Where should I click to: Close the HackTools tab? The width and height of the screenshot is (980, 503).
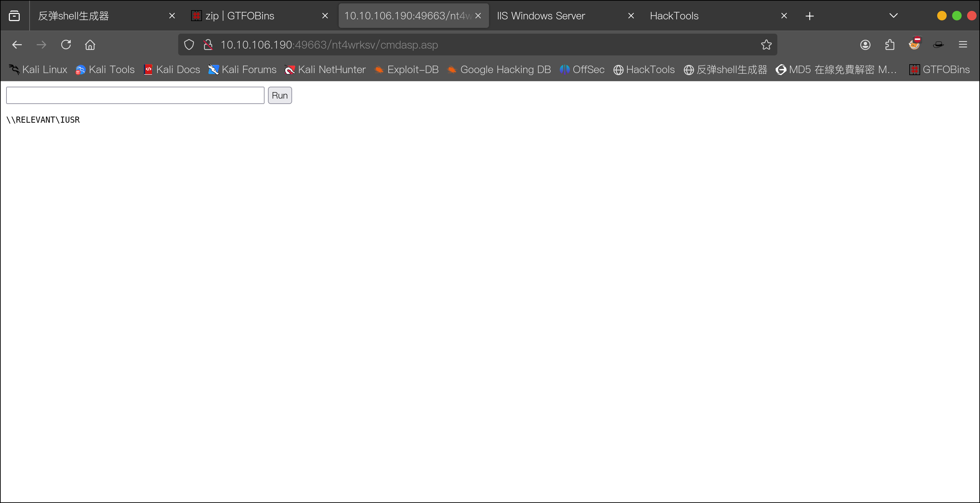784,16
